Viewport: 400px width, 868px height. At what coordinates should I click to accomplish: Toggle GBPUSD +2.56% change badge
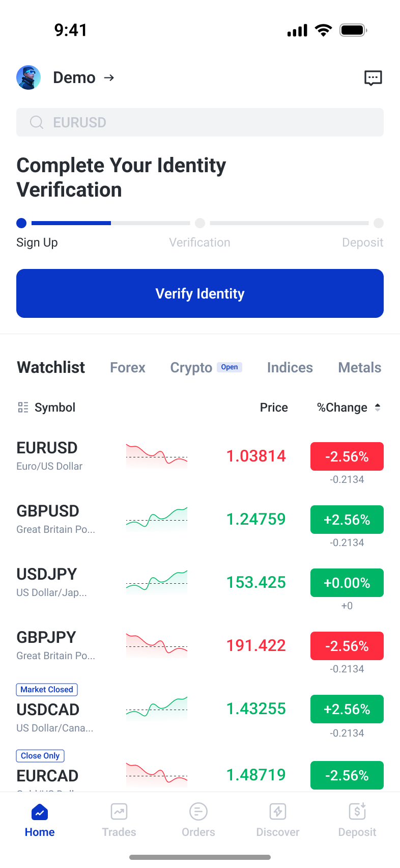point(347,520)
